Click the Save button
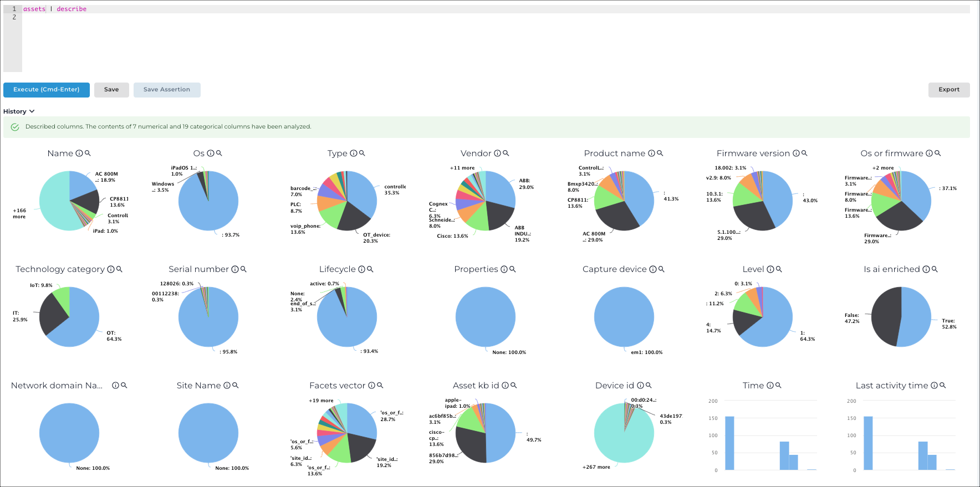Screen dimensions: 980x487 tap(111, 90)
